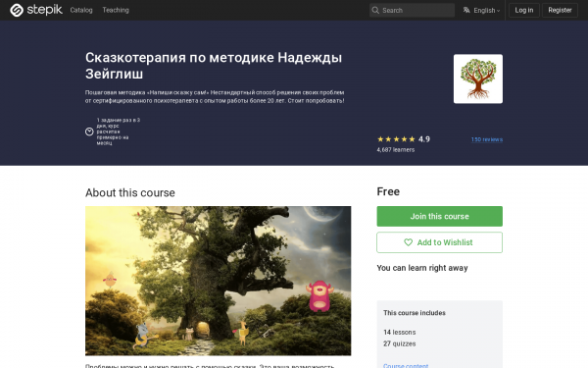Click 'You can learn right away' text
The width and height of the screenshot is (588, 368).
(x=422, y=268)
